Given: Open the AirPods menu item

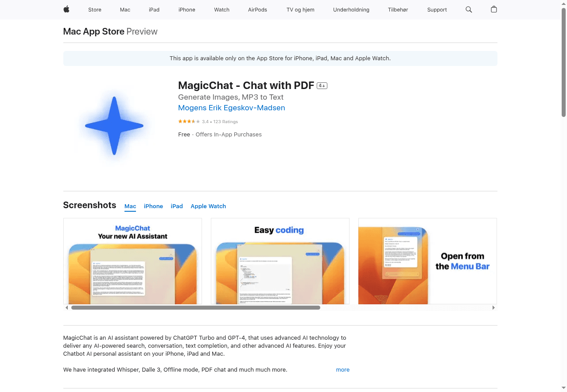Looking at the screenshot, I should pos(257,9).
